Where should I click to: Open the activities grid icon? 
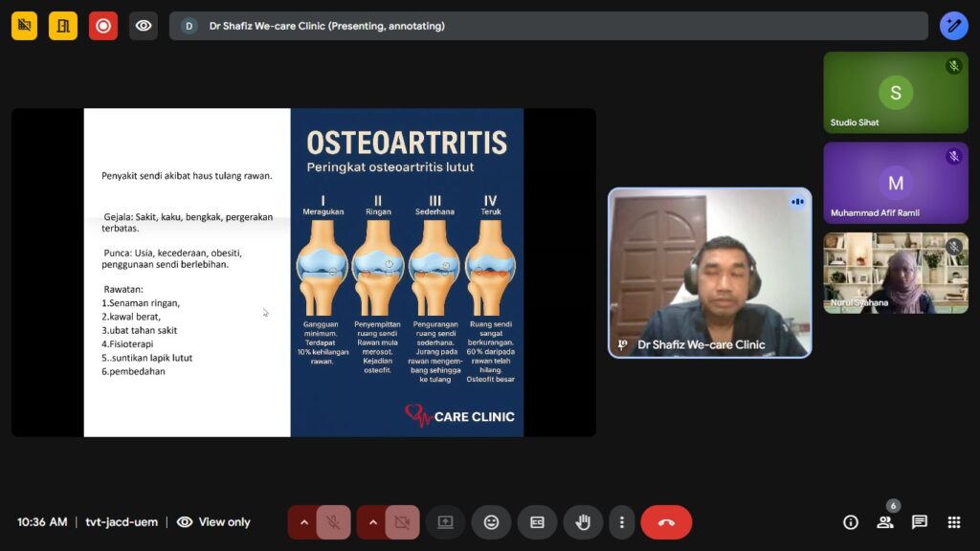click(953, 522)
